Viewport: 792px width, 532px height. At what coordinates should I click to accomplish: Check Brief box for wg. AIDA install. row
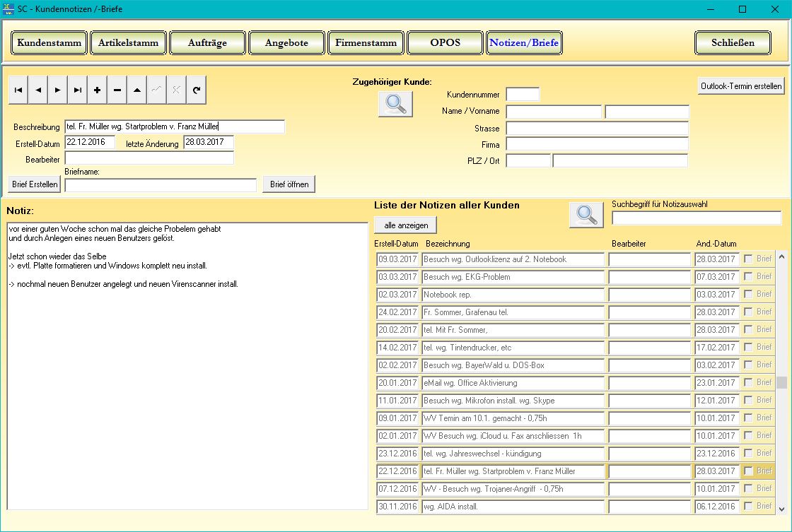coord(748,507)
